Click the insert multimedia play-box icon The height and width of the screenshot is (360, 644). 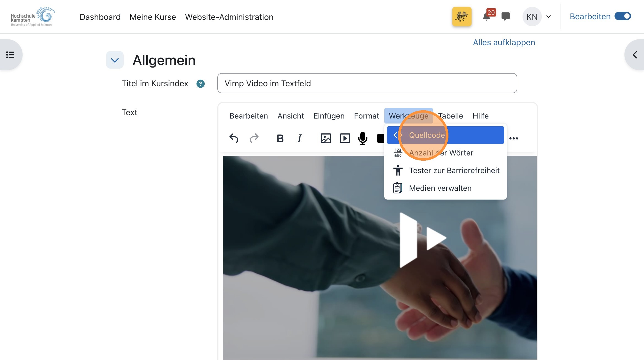(345, 138)
